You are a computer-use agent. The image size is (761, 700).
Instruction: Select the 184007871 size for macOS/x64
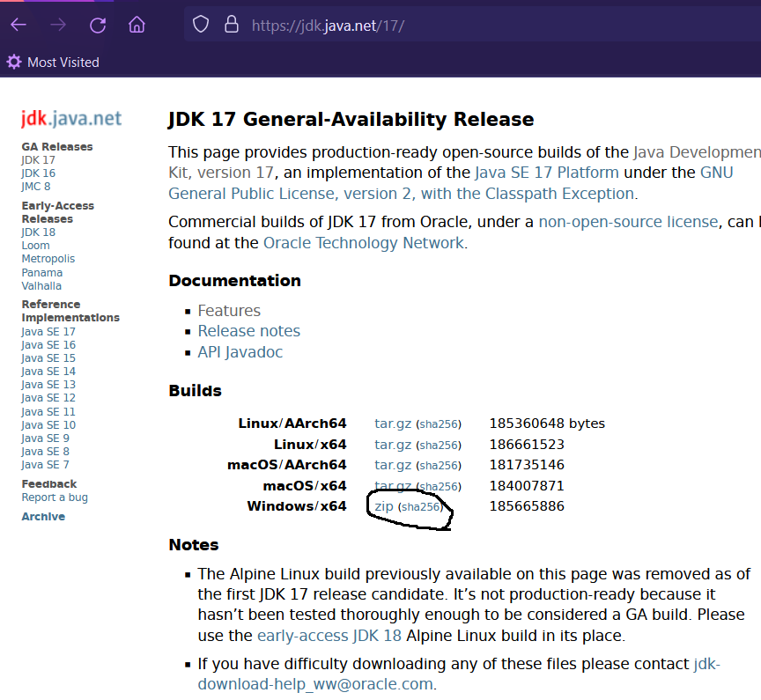(527, 486)
